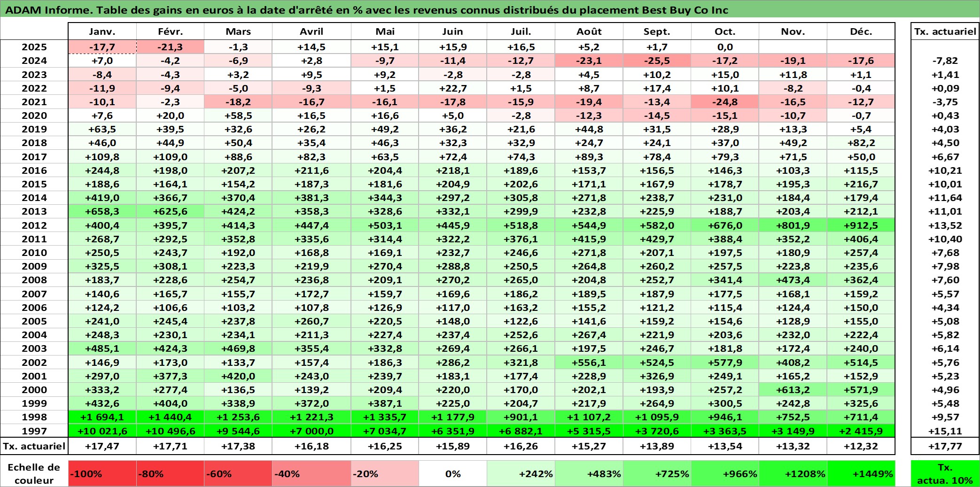Viewport: 980px width, 487px height.
Task: Click the 2021 year row label
Action: [x=34, y=102]
